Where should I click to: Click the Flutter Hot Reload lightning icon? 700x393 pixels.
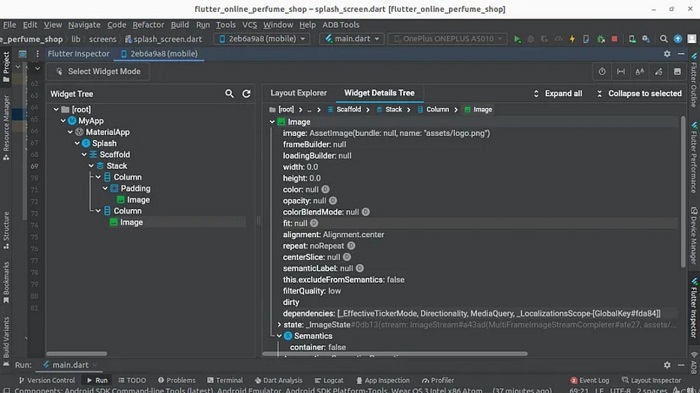point(572,39)
